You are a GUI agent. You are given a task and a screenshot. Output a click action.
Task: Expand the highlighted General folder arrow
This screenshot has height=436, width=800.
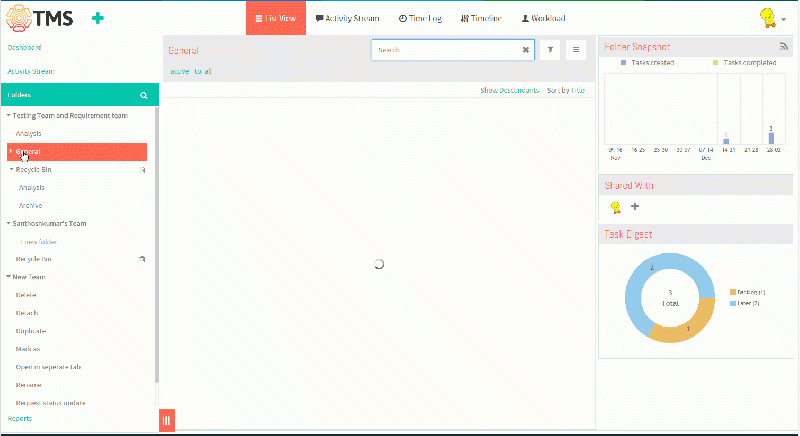tap(11, 151)
